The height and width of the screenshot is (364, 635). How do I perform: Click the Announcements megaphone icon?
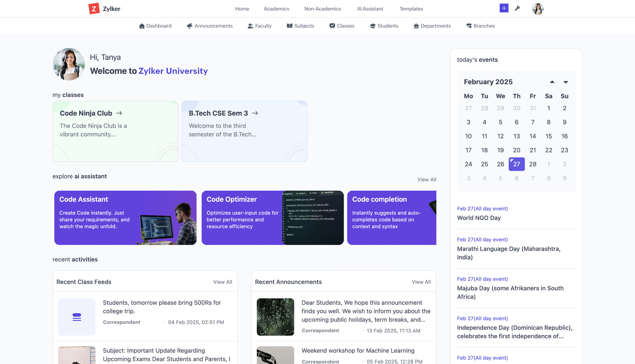click(190, 26)
